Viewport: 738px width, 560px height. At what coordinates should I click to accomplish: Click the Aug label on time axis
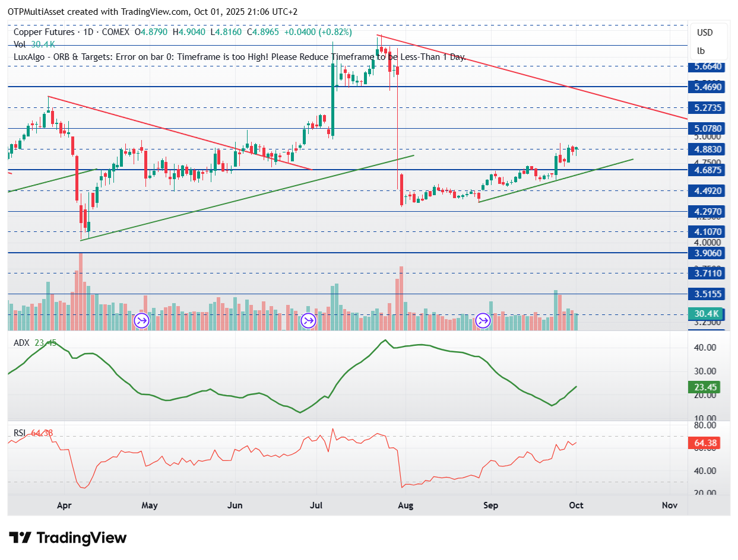tap(405, 505)
